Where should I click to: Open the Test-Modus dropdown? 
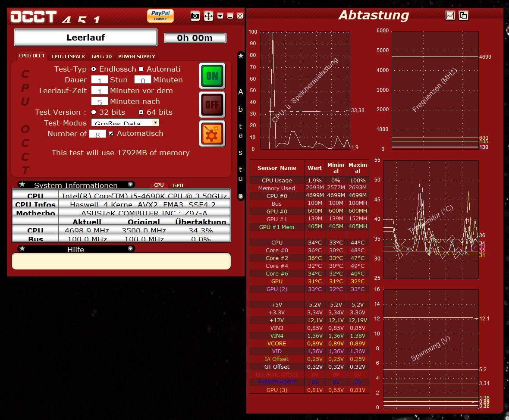(125, 122)
